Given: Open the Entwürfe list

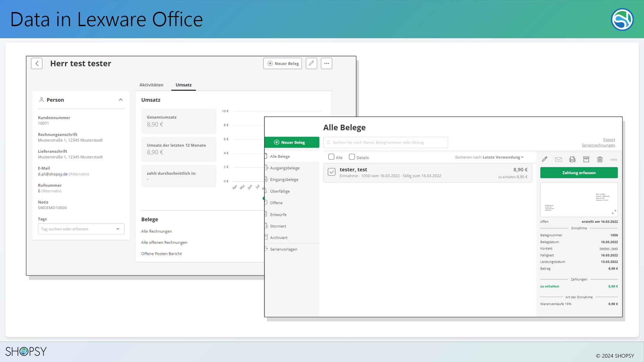Looking at the screenshot, I should point(278,215).
